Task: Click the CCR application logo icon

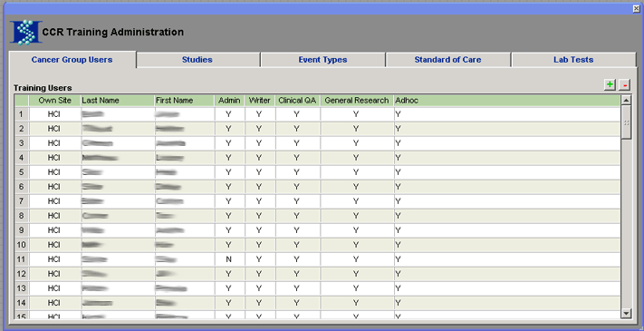Action: (x=26, y=32)
